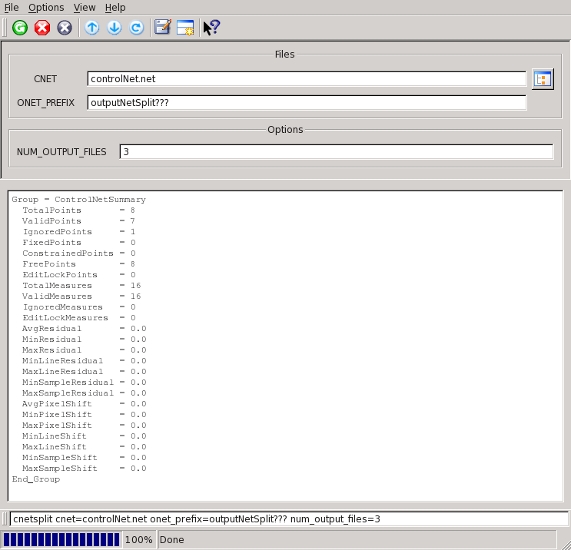The image size is (571, 550).
Task: Click the cnetsplit command line text box
Action: pos(289,519)
